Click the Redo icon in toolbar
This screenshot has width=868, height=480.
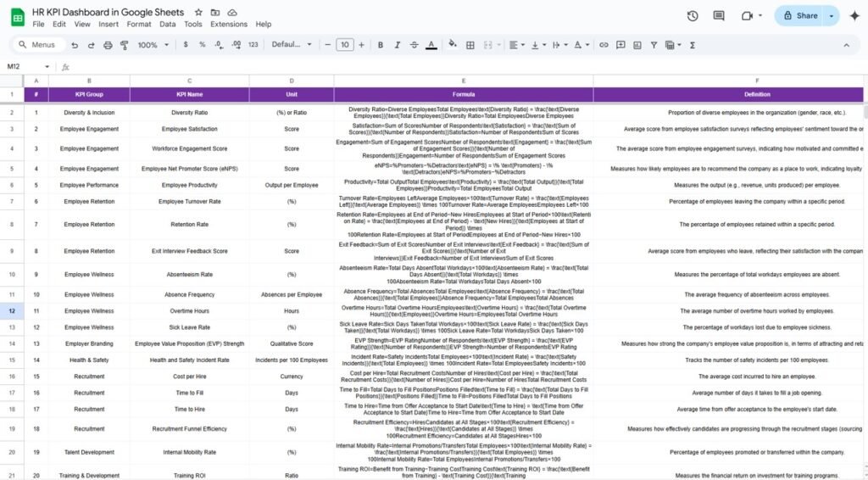[x=91, y=45]
